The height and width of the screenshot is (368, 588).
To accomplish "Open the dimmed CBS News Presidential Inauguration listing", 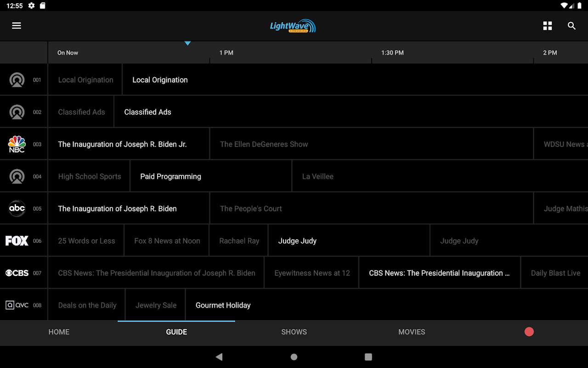I will pyautogui.click(x=156, y=273).
